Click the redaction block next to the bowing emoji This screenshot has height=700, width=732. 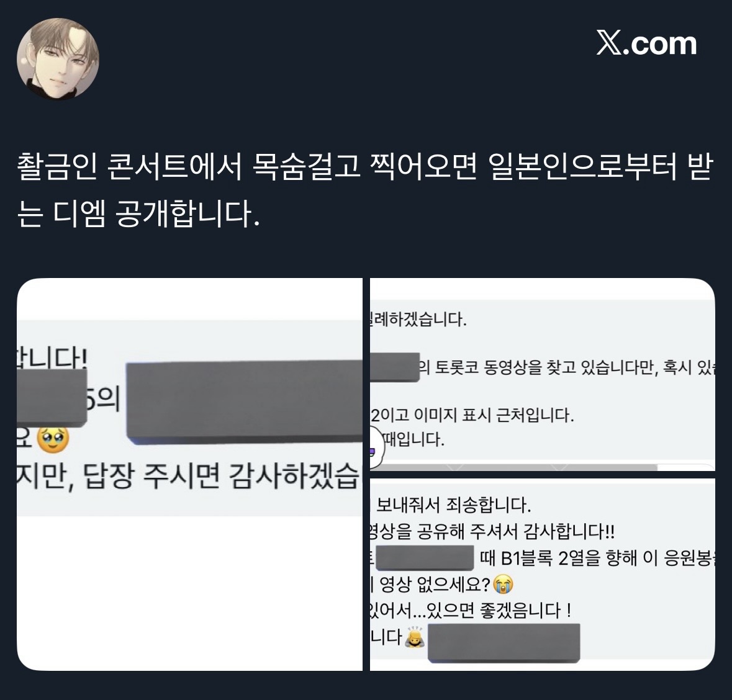(504, 643)
